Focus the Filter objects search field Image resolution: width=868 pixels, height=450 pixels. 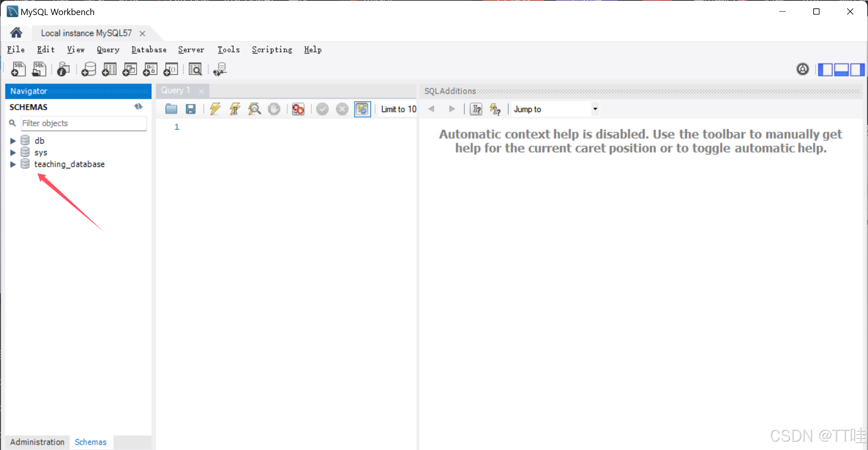pyautogui.click(x=84, y=123)
